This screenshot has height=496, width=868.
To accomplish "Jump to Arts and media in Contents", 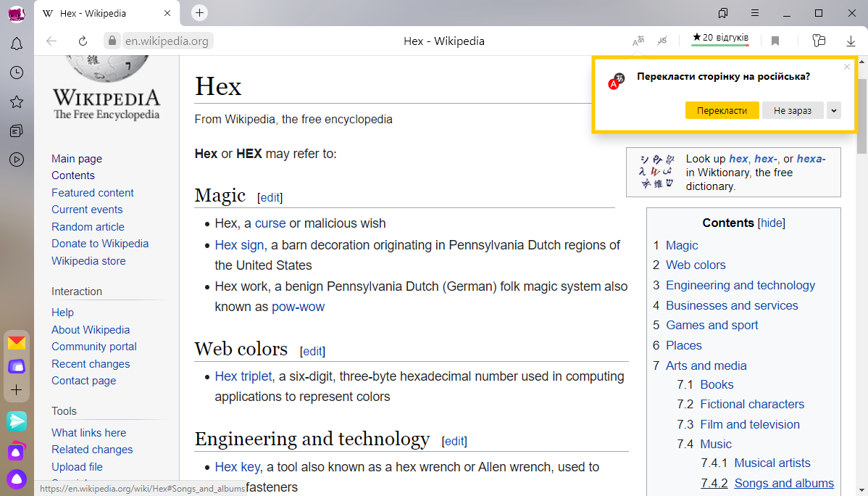I will pyautogui.click(x=706, y=365).
